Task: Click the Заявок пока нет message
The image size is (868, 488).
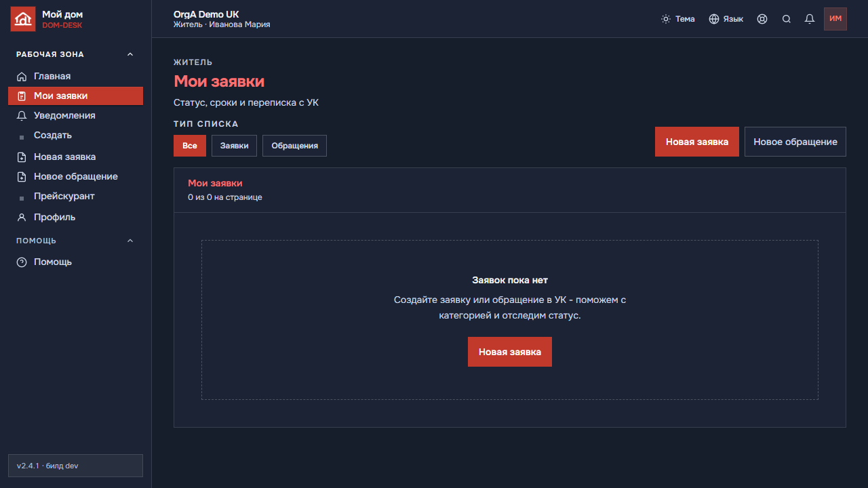Action: 510,280
